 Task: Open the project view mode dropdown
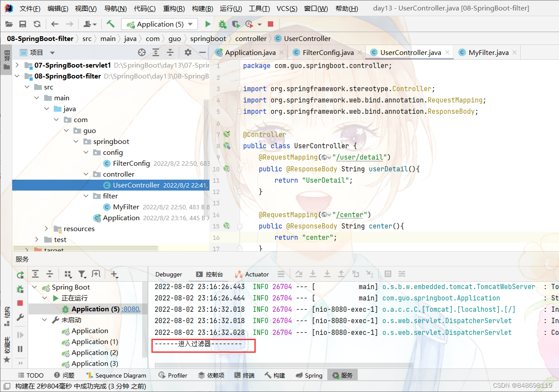tap(52, 53)
